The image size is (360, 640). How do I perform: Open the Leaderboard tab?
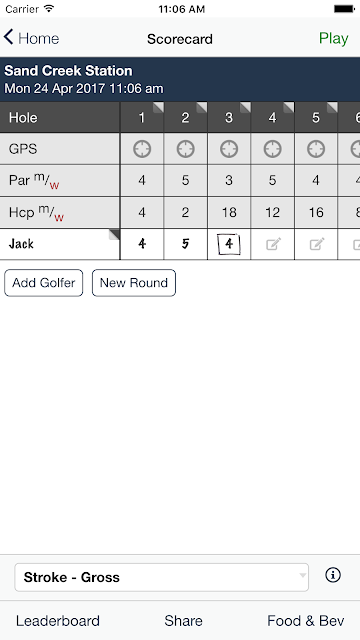58,621
